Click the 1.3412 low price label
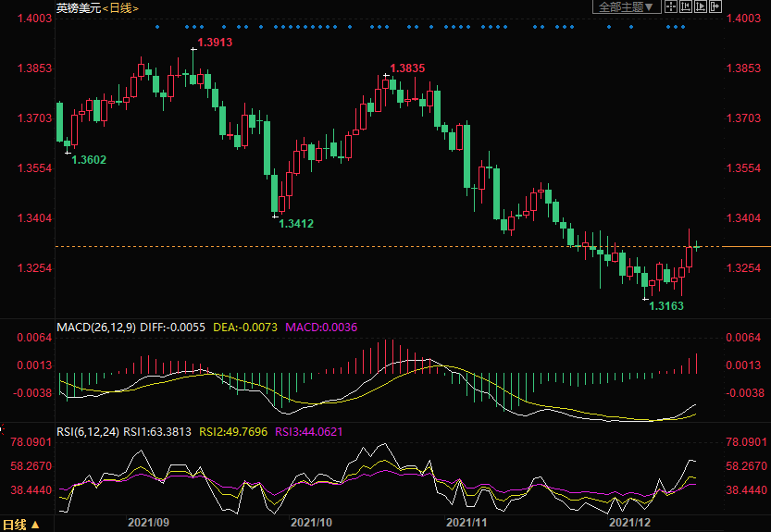 pos(296,223)
